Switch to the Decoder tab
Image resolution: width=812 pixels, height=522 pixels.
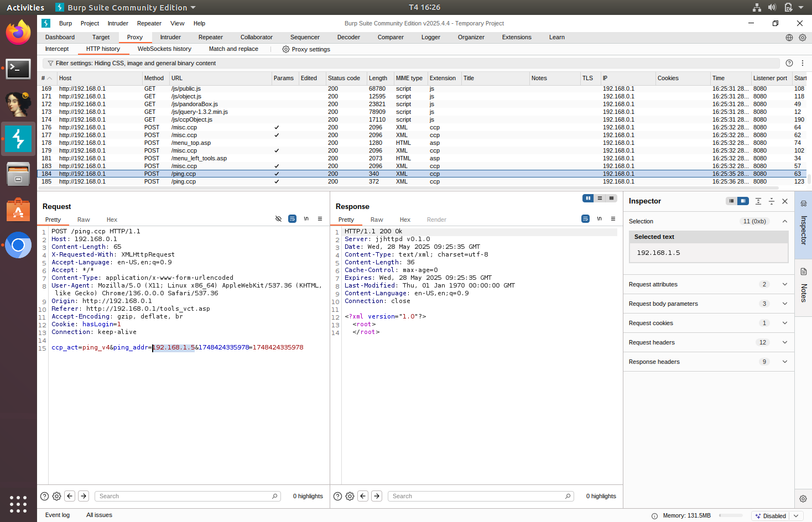pyautogui.click(x=348, y=37)
